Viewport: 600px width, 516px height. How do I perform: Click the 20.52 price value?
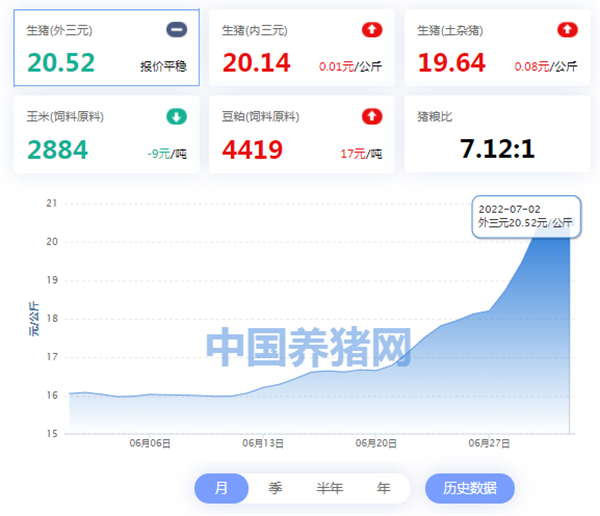click(61, 63)
